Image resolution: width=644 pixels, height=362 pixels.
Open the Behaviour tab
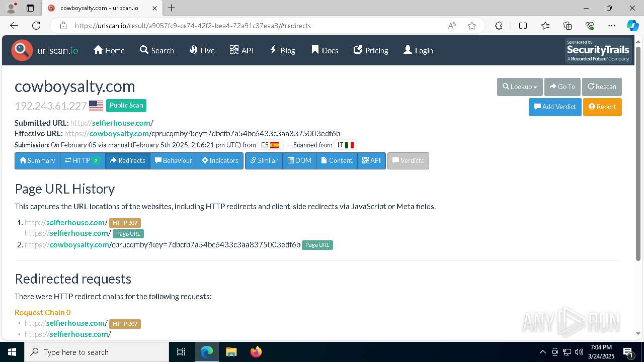tap(174, 160)
